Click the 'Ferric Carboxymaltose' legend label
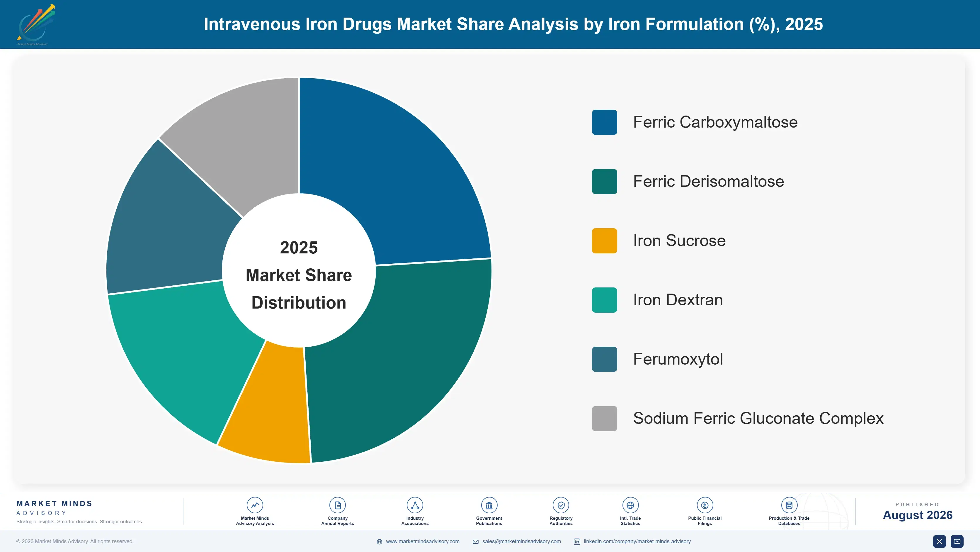The width and height of the screenshot is (980, 552). [715, 122]
